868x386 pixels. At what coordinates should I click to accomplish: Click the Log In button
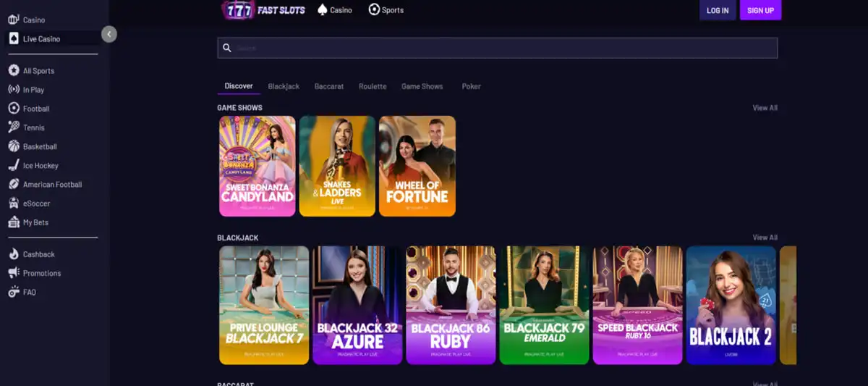718,10
